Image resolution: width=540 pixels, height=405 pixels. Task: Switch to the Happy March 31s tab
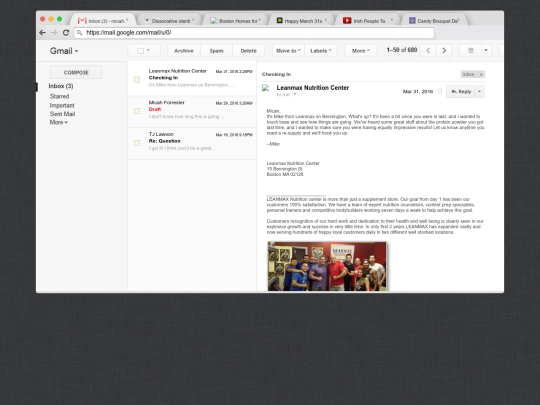[302, 21]
